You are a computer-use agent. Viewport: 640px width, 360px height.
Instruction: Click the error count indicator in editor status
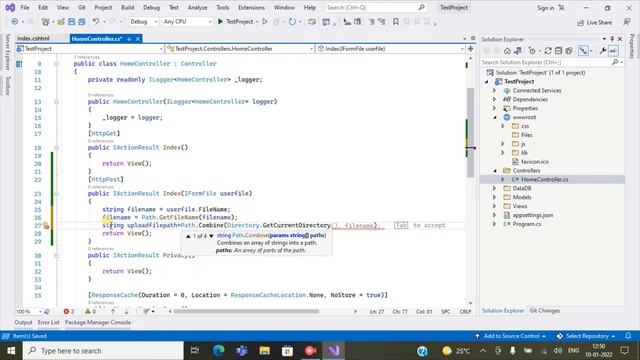(x=69, y=311)
